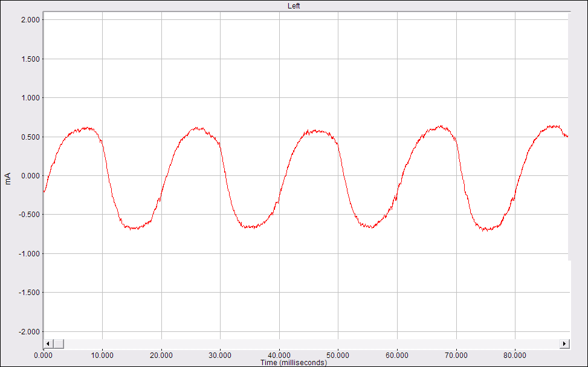This screenshot has height=367, width=588.
Task: Click the -1.000 y-axis value
Action: [29, 254]
